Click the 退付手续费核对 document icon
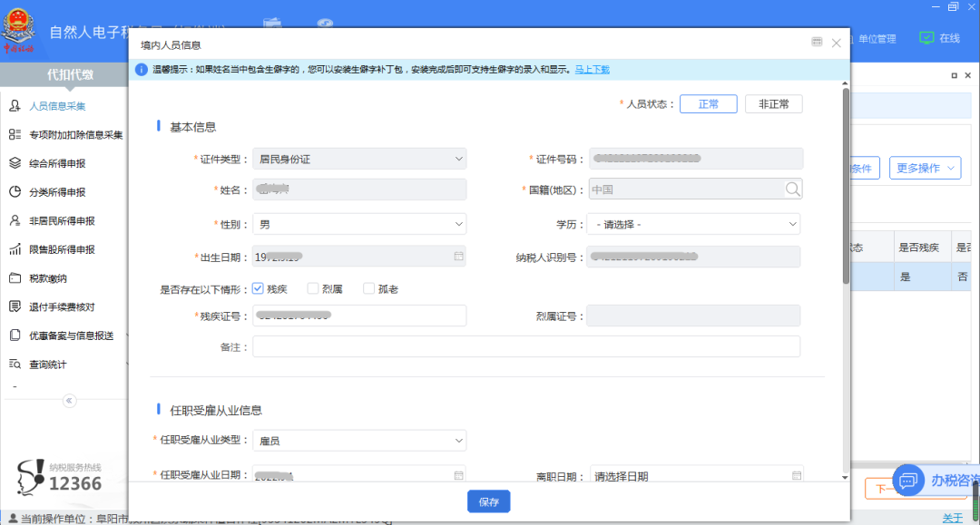The image size is (980, 525). point(15,306)
